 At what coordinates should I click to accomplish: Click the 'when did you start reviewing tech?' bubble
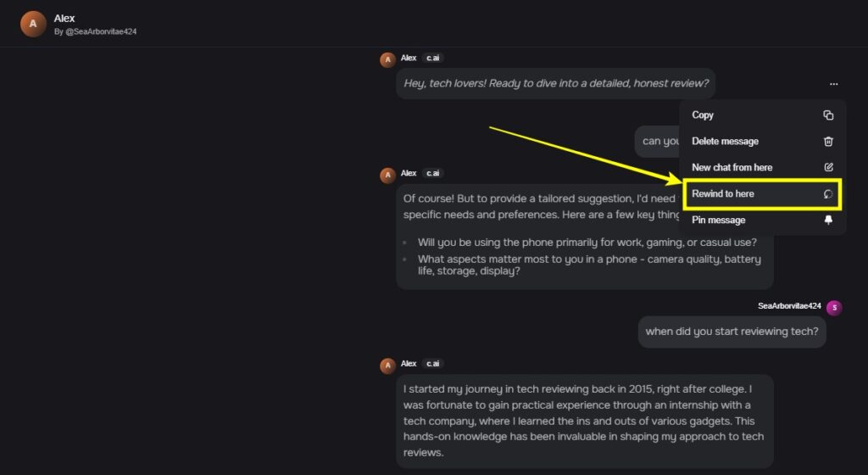tap(732, 332)
